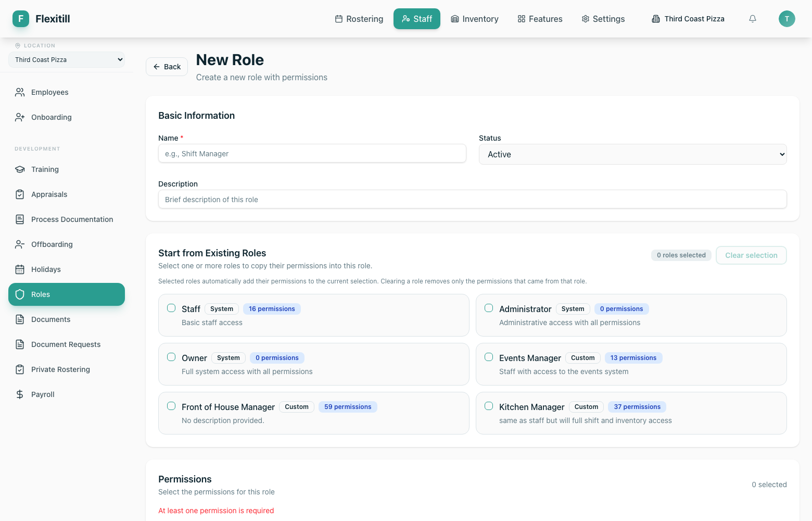Click the location pin icon in sidebar
Image resolution: width=812 pixels, height=521 pixels.
coord(18,46)
